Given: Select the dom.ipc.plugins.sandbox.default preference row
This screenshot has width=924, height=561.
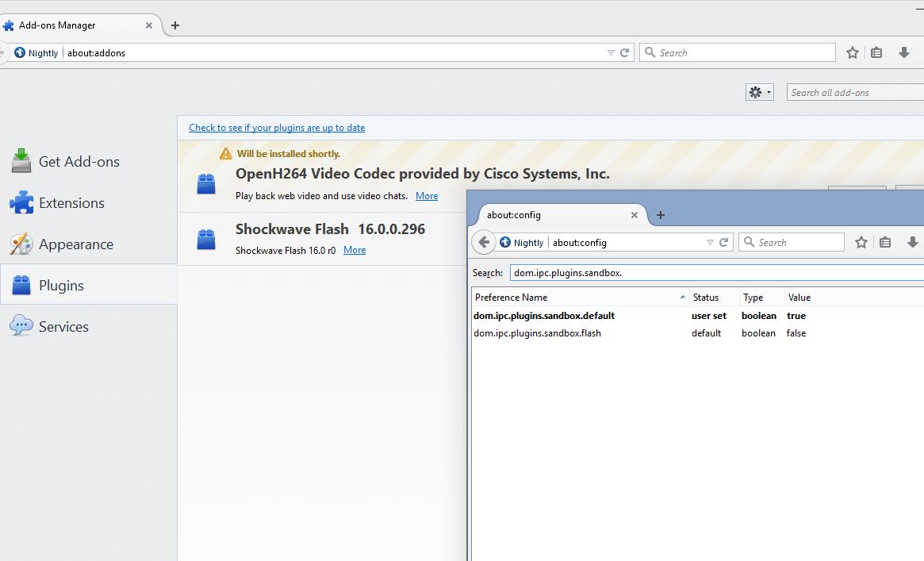Looking at the screenshot, I should [698, 316].
